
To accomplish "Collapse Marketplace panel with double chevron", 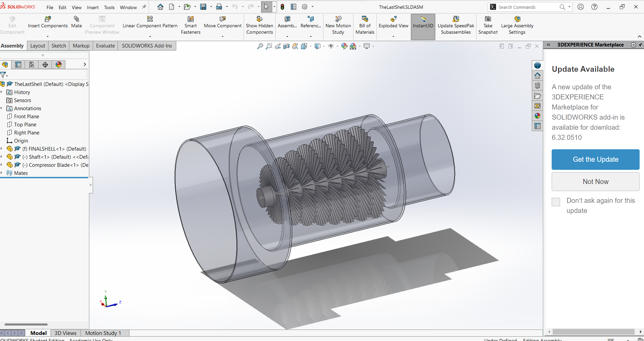I will coord(549,45).
